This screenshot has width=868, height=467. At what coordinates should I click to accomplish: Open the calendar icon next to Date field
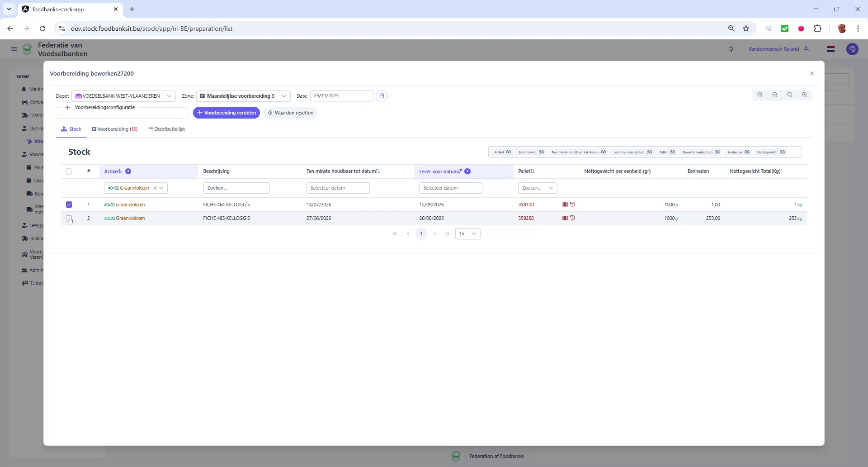pos(382,96)
